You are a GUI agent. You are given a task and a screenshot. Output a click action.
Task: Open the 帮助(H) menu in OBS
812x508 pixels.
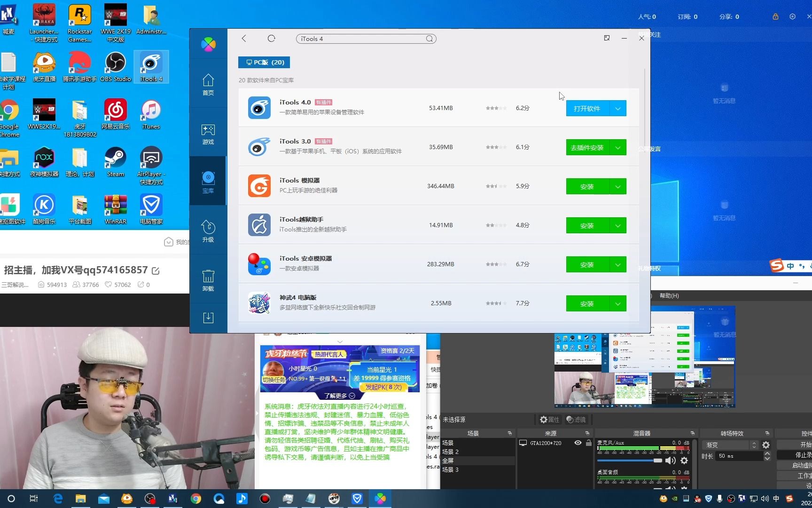coord(669,295)
